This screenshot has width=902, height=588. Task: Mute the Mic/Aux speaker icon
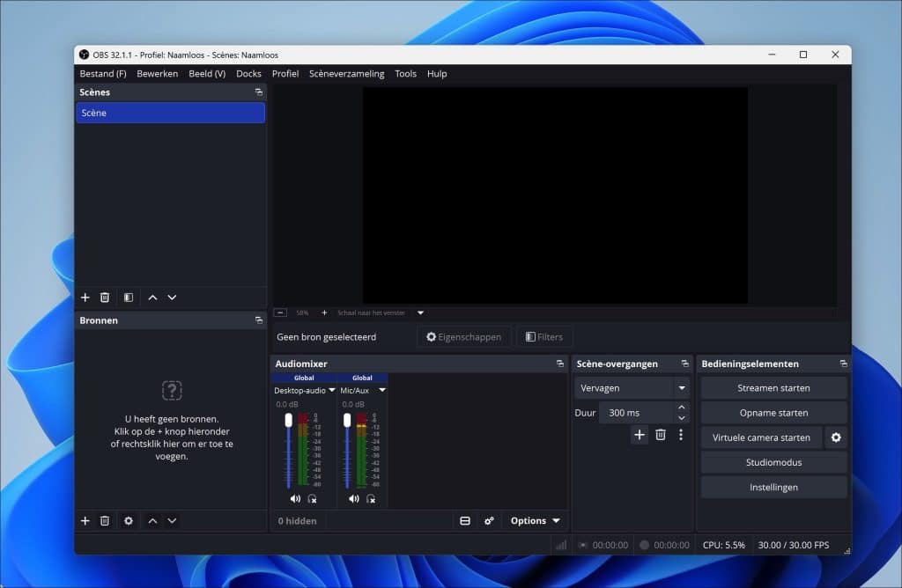point(354,499)
